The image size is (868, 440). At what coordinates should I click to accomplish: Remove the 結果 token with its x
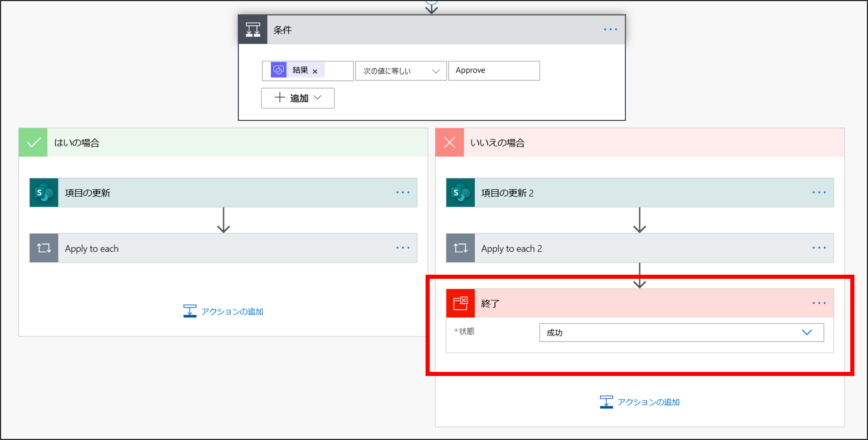(x=315, y=71)
